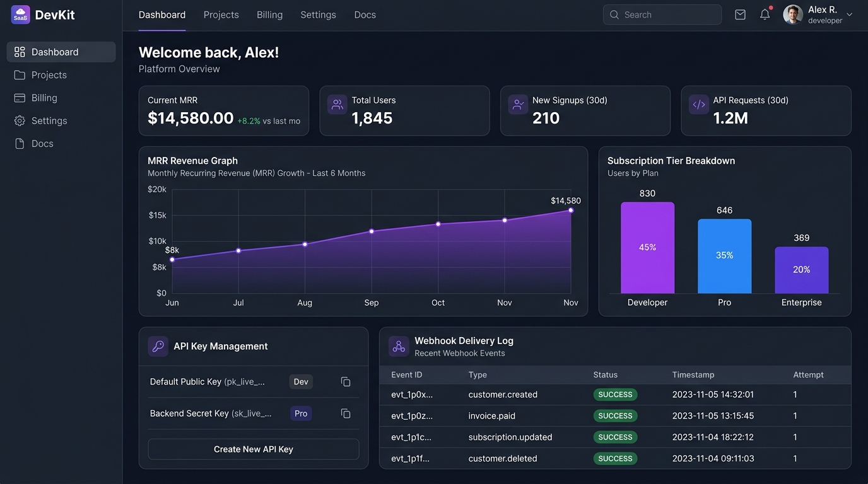Open Projects in the sidebar

pos(61,75)
